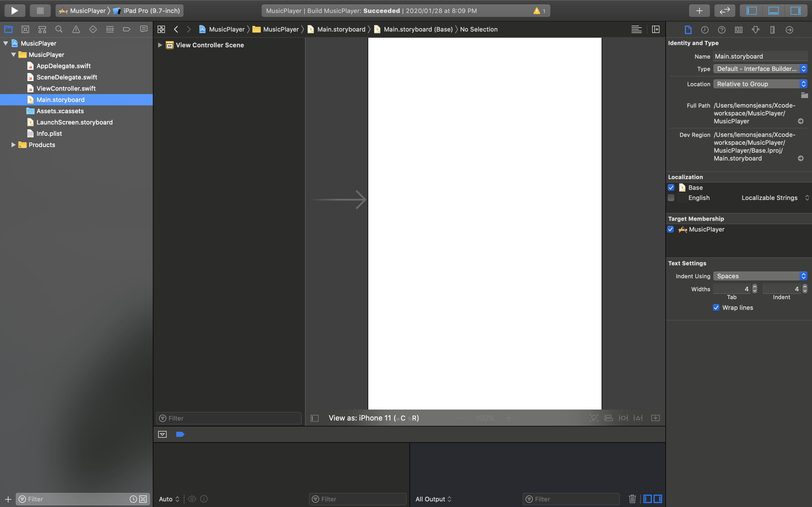Viewport: 812px width, 507px height.
Task: Uncheck the Base localization checkbox
Action: (671, 188)
